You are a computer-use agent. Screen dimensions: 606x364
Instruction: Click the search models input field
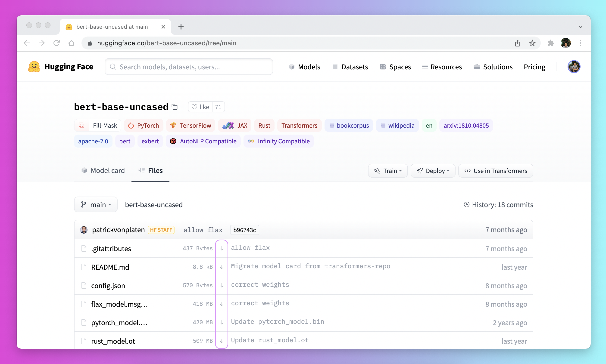[x=189, y=67]
